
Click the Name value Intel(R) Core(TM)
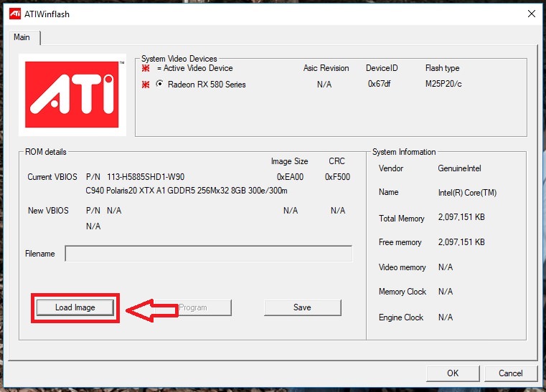click(x=467, y=193)
